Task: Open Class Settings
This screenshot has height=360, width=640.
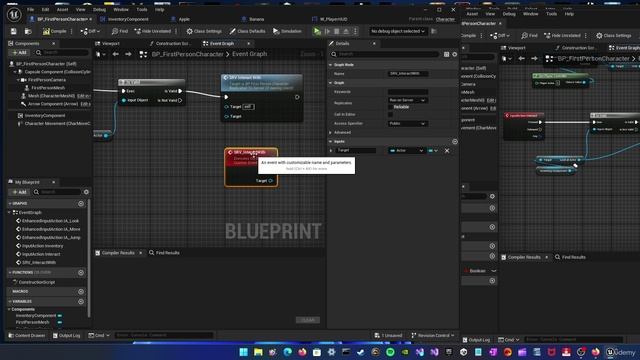Action: [204, 31]
